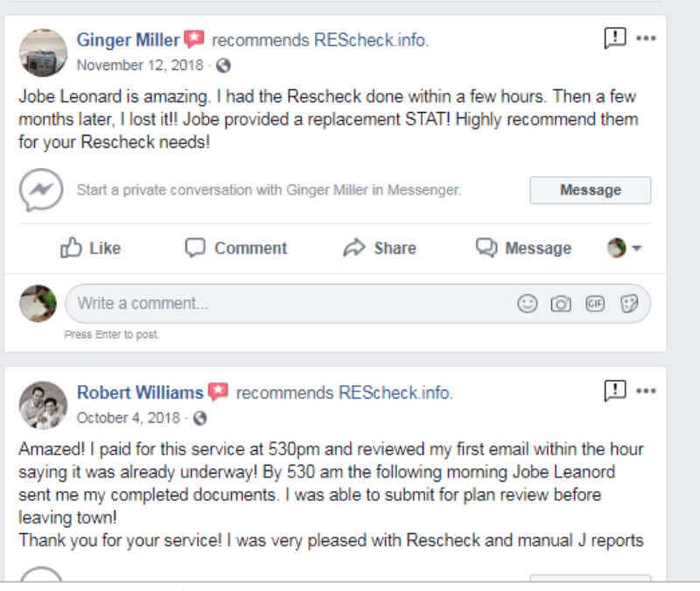Click the globe privacy icon next to November 12, 2018
The image size is (700, 591).
(x=223, y=66)
